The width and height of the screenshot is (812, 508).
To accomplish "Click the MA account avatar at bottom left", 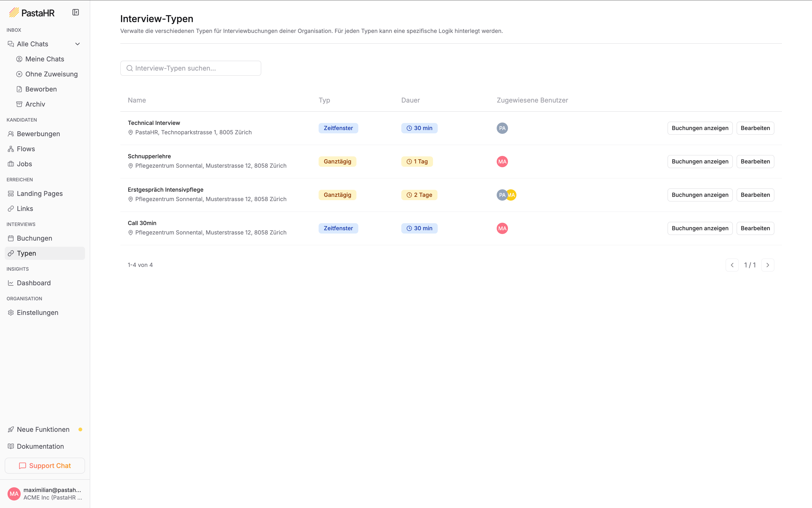I will (x=14, y=494).
